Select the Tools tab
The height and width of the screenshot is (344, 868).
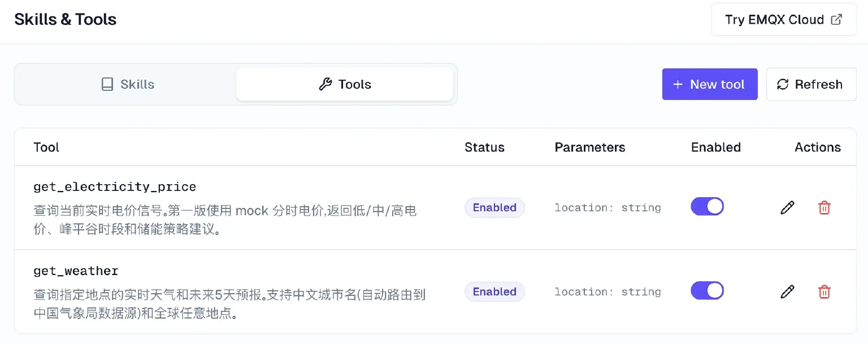(x=345, y=84)
